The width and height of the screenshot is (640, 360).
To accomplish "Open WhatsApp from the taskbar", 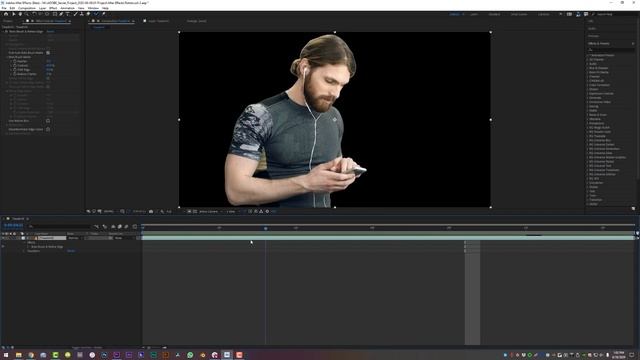I will pos(190,355).
